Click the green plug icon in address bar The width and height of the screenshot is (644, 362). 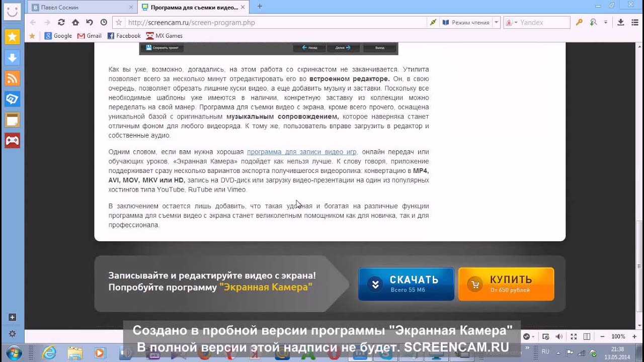point(432,22)
